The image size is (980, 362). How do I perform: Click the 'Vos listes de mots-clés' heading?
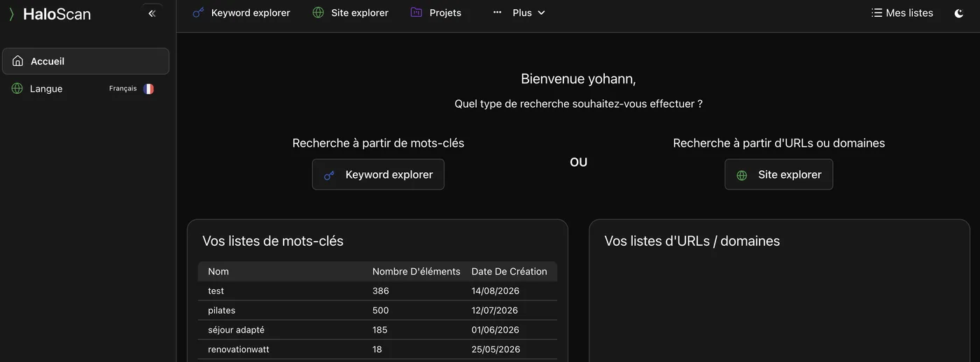click(x=273, y=241)
